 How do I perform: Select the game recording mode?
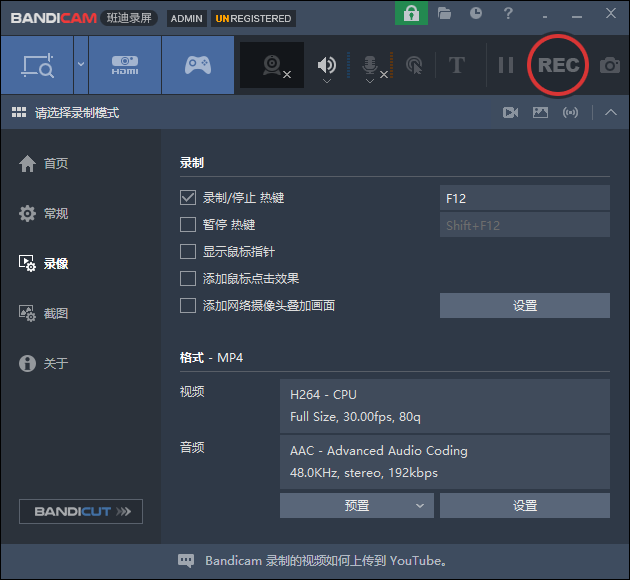[x=198, y=65]
